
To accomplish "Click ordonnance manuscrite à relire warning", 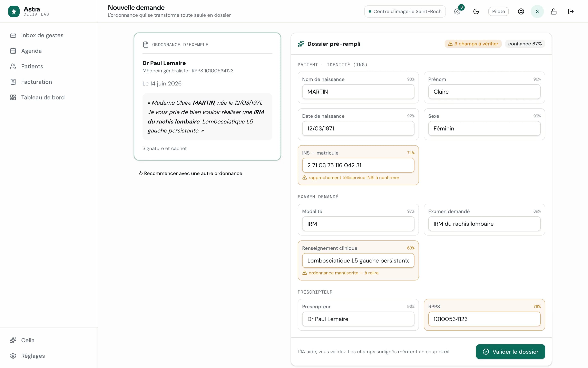I will coord(343,273).
